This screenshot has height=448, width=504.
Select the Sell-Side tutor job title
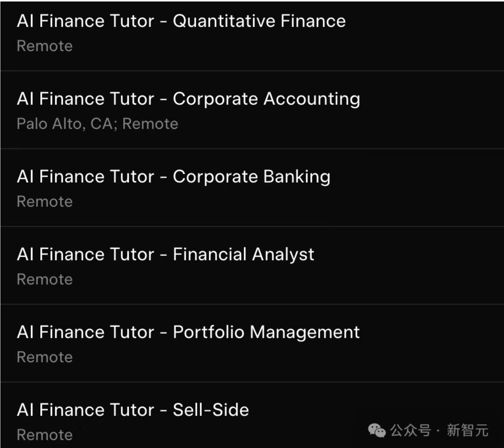click(133, 410)
